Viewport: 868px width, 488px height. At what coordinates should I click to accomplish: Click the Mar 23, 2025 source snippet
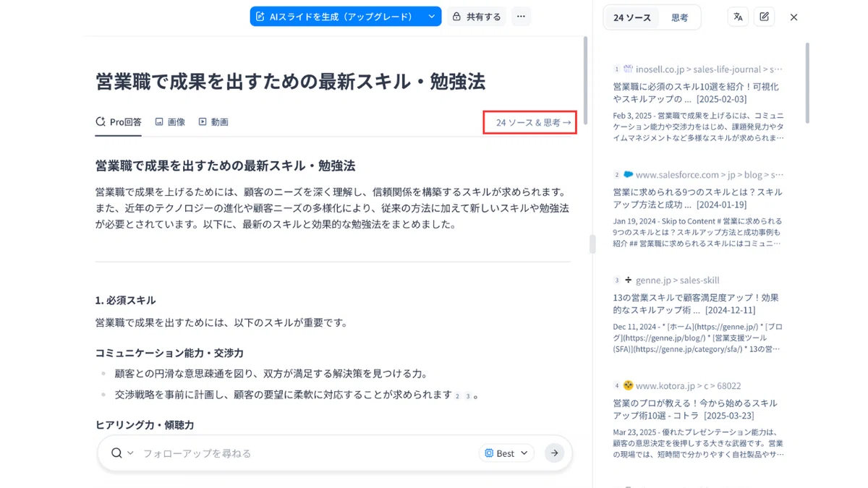click(x=698, y=443)
